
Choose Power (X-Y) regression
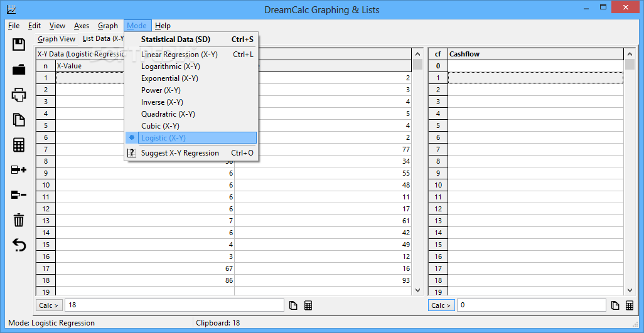click(x=191, y=90)
